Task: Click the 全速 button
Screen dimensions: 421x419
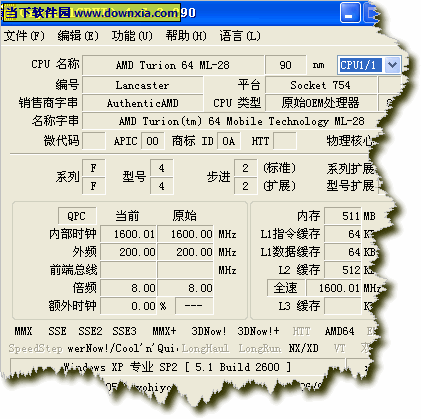Action: point(286,288)
